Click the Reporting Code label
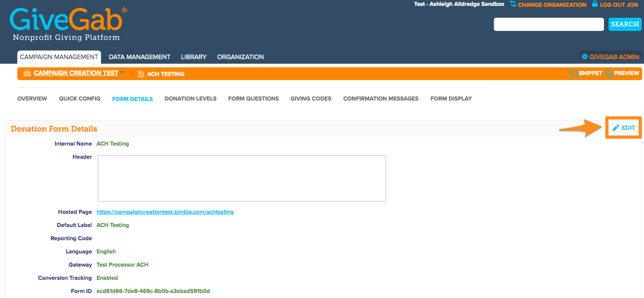644x298 pixels. 71,238
